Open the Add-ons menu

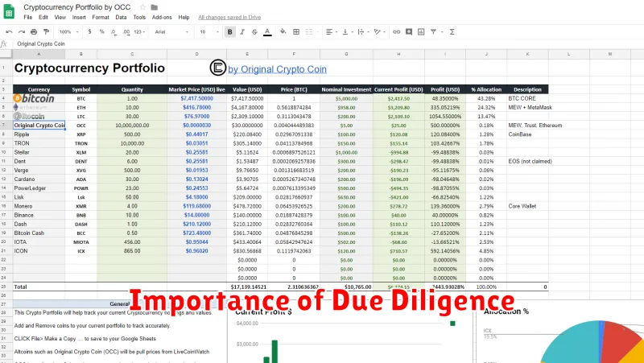pos(162,17)
